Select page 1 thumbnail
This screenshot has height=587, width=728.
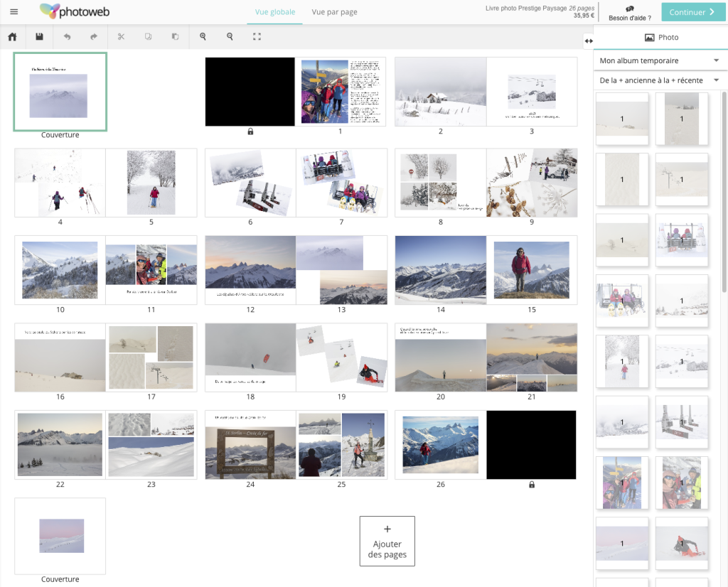pyautogui.click(x=341, y=92)
